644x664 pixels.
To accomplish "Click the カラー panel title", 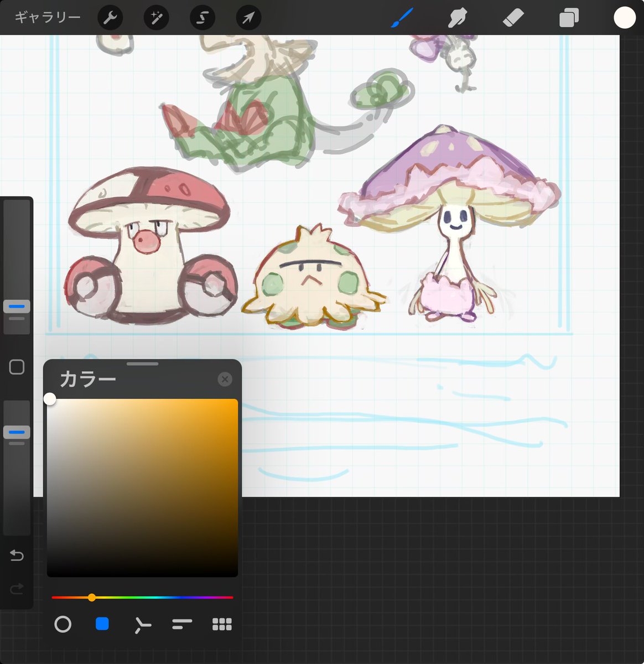I will tap(88, 379).
